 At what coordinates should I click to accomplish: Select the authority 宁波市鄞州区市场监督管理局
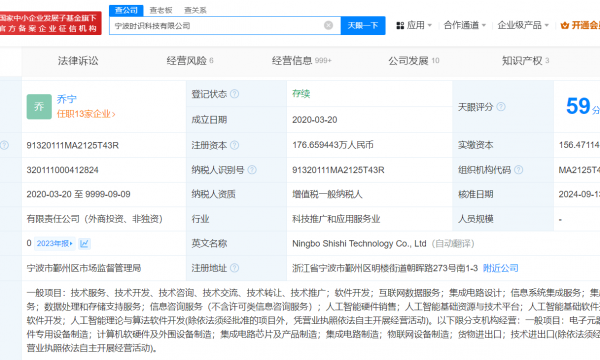click(83, 268)
